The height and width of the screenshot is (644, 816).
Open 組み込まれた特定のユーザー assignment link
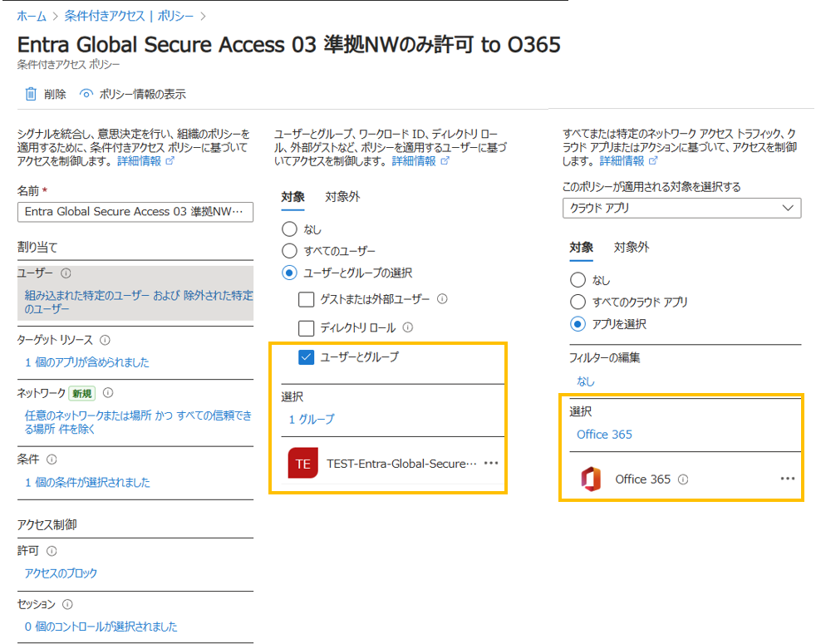pyautogui.click(x=139, y=302)
